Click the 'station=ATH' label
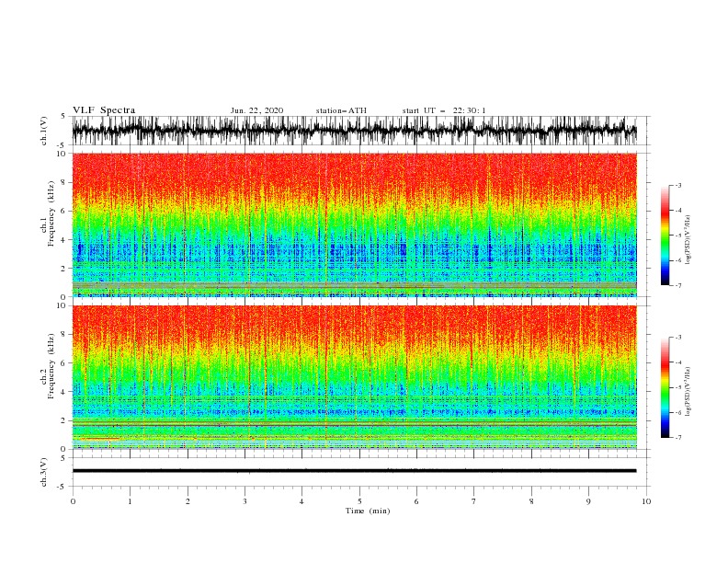This screenshot has height=563, width=728. [341, 110]
